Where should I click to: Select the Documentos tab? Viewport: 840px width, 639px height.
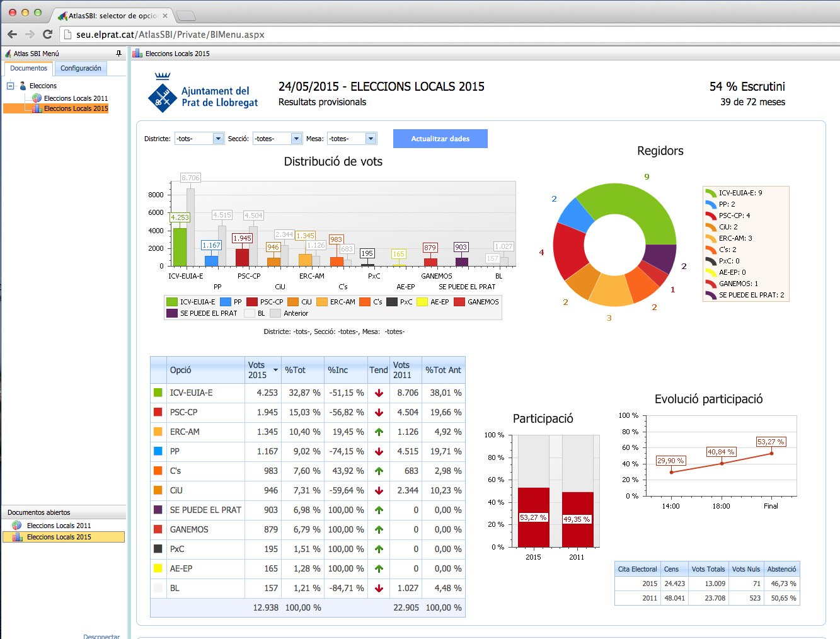29,68
